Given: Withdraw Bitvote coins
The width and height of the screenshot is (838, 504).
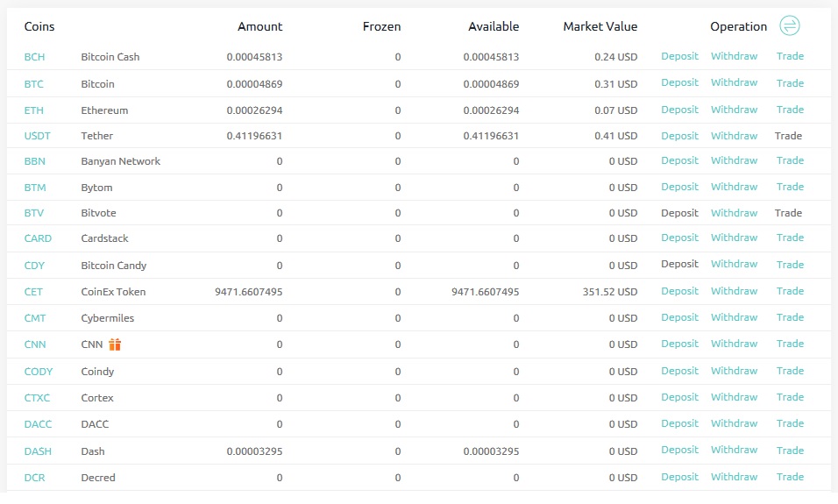Looking at the screenshot, I should click(x=734, y=213).
